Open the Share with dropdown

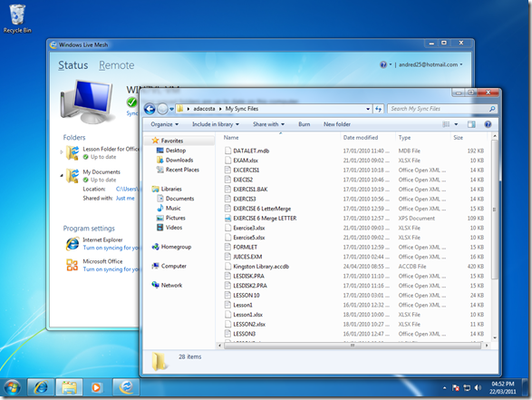pos(268,124)
